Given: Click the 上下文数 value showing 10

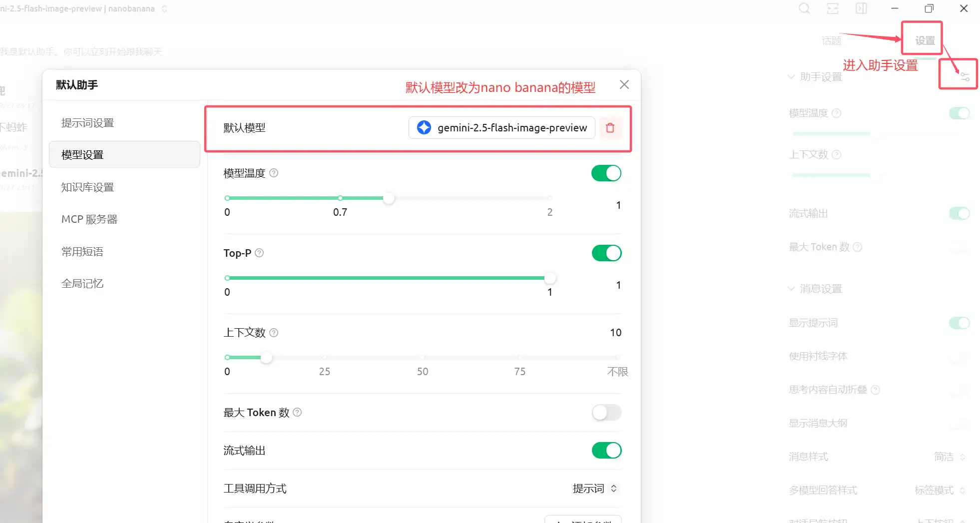Looking at the screenshot, I should click(x=615, y=333).
